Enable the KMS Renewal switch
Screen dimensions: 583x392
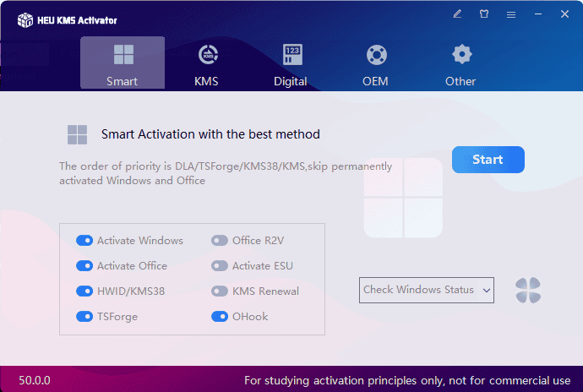(x=220, y=291)
